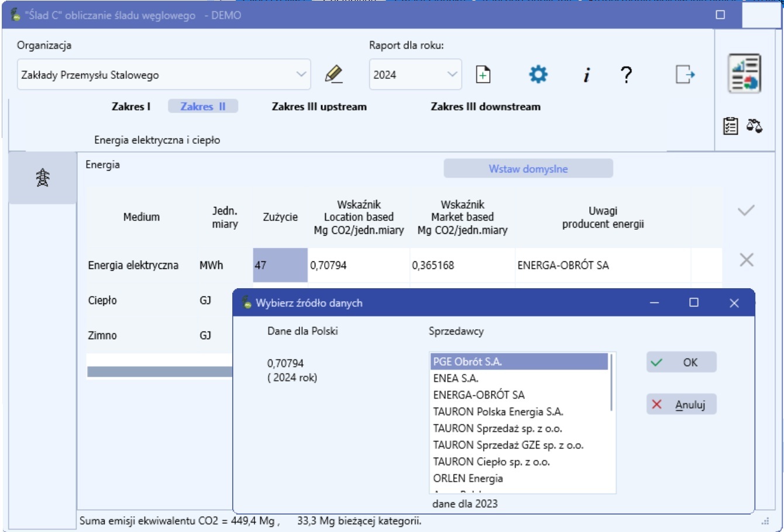The height and width of the screenshot is (532, 784).
Task: Click the ENERGA-OBRÓT SA cell in Uwagi column
Action: [x=603, y=265]
